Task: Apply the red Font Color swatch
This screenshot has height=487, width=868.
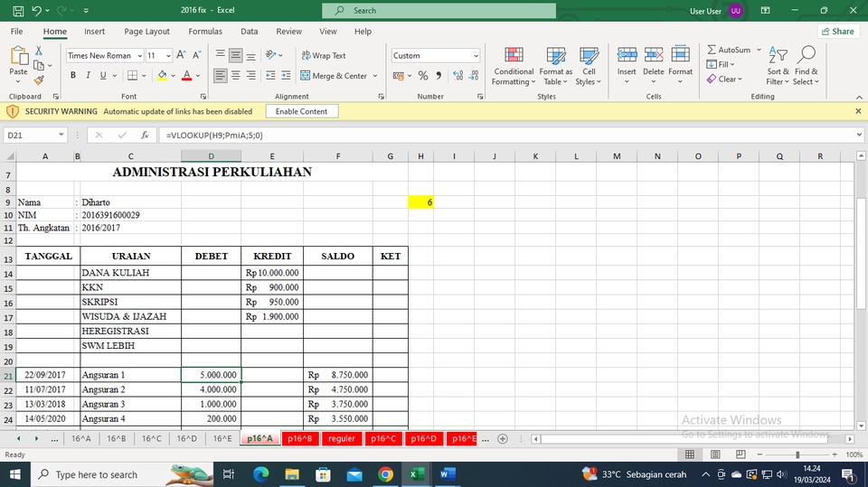Action: pyautogui.click(x=186, y=76)
